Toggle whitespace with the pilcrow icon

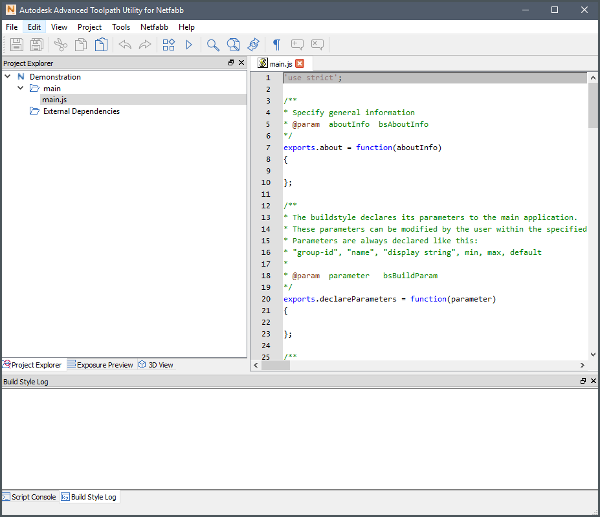[276, 45]
